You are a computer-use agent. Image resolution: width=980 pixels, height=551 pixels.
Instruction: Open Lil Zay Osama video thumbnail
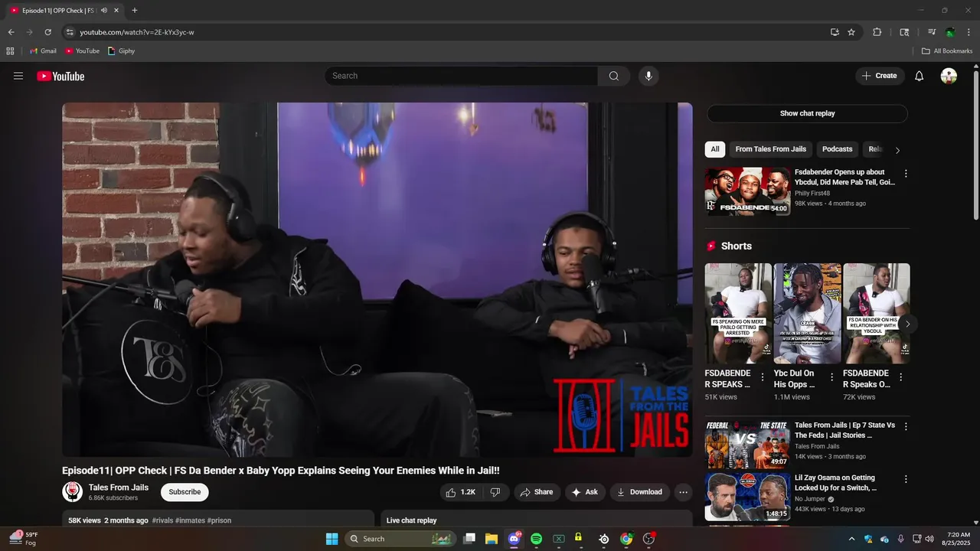(747, 497)
